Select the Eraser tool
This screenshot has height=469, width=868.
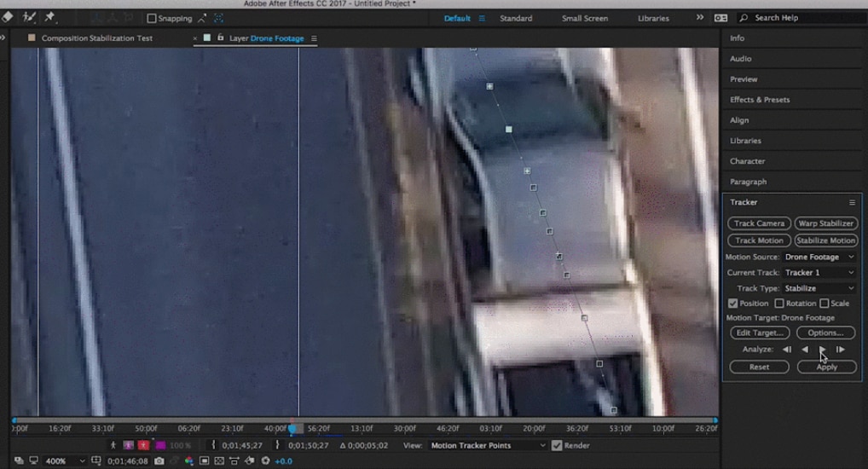[7, 17]
